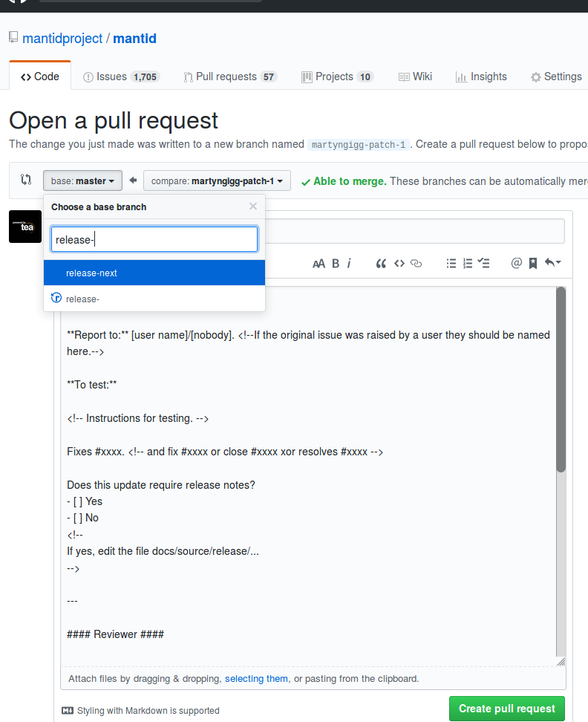Click the selecting them link
Image resolution: width=588 pixels, height=722 pixels.
256,679
